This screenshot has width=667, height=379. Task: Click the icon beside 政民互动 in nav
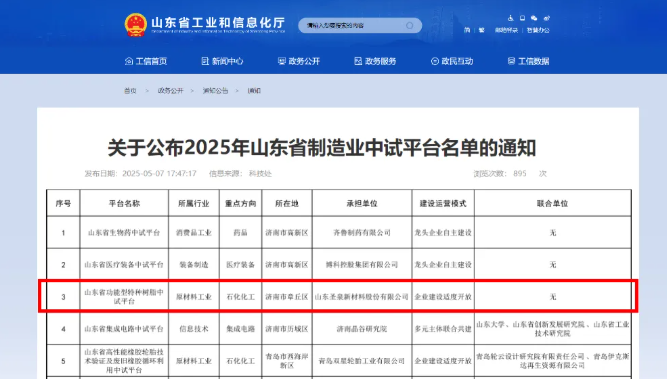(x=435, y=61)
